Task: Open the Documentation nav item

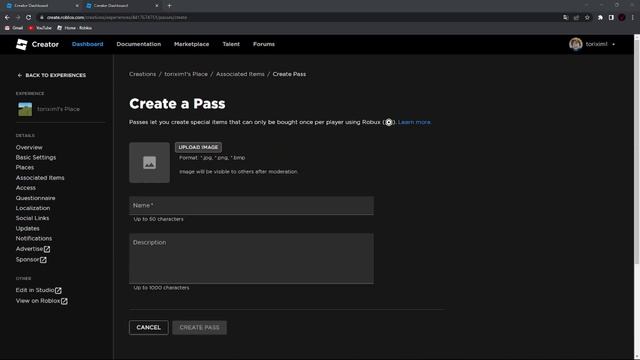Action: point(139,44)
